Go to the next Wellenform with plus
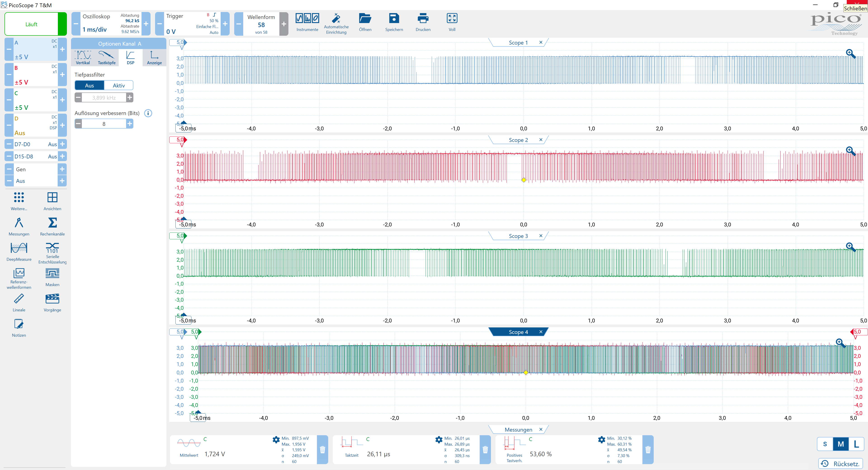 (x=284, y=24)
